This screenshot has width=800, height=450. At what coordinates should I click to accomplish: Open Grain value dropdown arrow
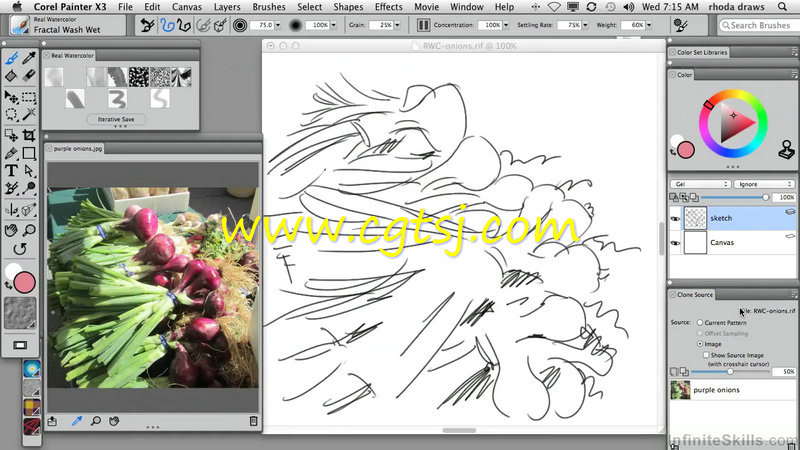(x=397, y=25)
